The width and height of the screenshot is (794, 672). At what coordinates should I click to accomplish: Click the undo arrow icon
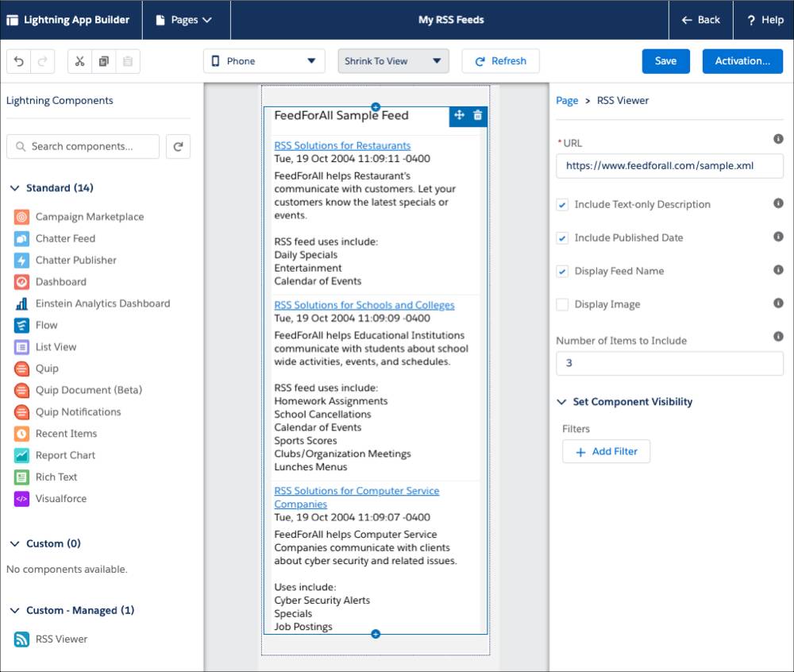[x=19, y=61]
